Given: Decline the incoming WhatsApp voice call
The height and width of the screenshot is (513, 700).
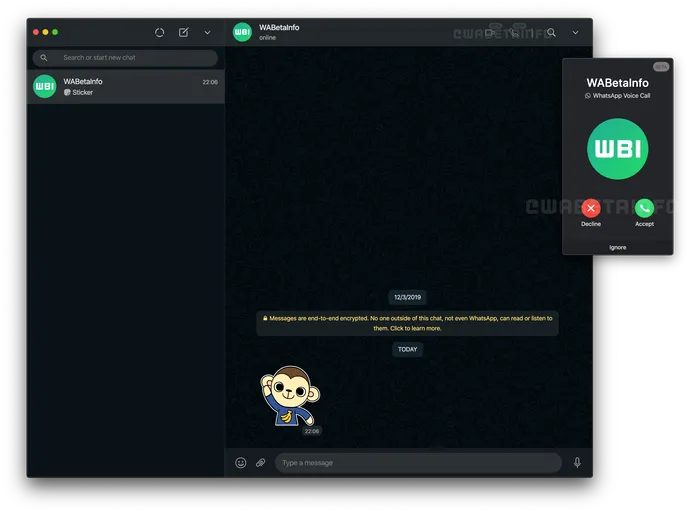Looking at the screenshot, I should tap(591, 208).
